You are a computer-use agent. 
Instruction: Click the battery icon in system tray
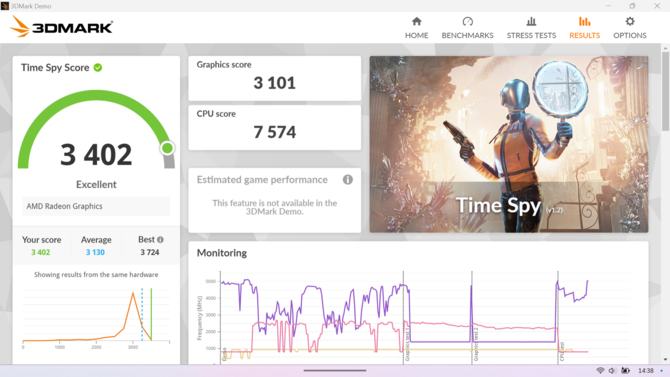coord(625,370)
